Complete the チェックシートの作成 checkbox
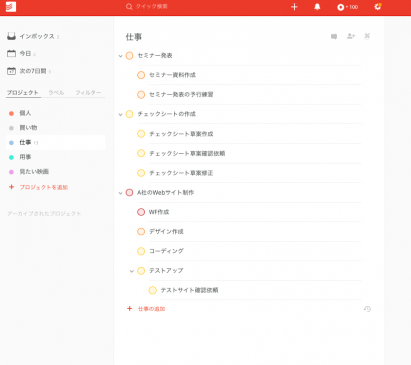 (x=129, y=114)
